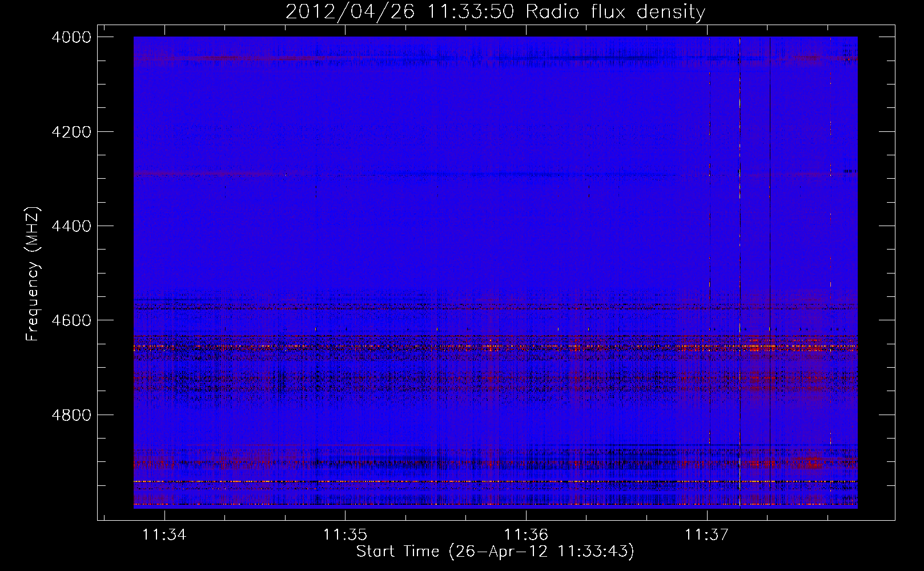
Task: Click the 4400 frequency tick label
Action: (71, 226)
